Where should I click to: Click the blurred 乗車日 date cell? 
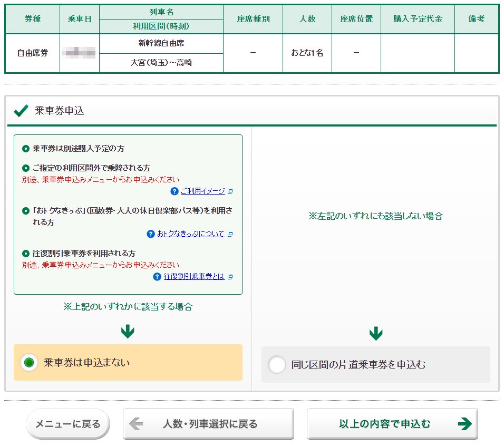tap(80, 53)
